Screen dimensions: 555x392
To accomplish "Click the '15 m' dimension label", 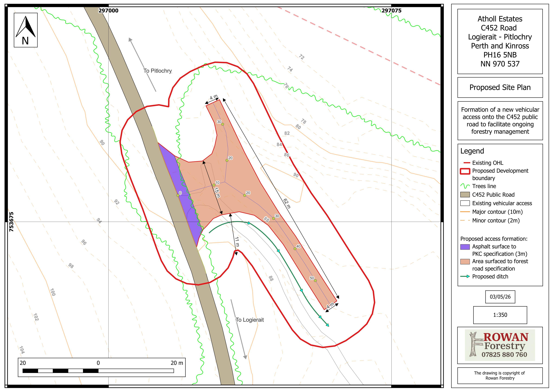I will click(x=217, y=192).
